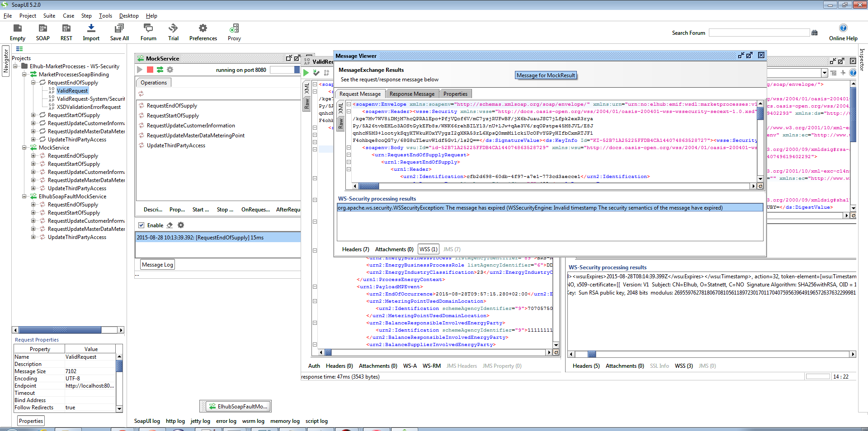Screen dimensions: 868x431
Task: Expand the RequestStartOfSupply tree node
Action: pyautogui.click(x=33, y=115)
